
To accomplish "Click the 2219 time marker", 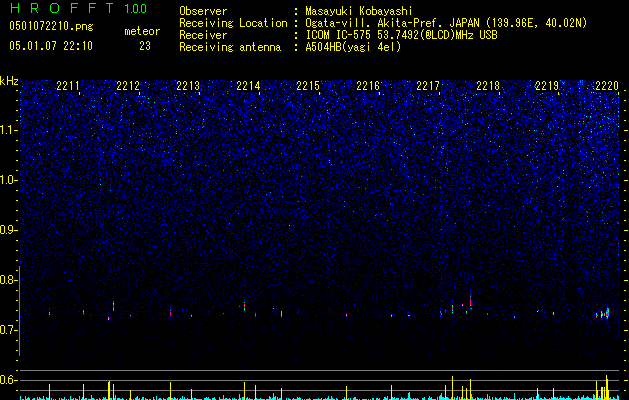I will pos(547,86).
